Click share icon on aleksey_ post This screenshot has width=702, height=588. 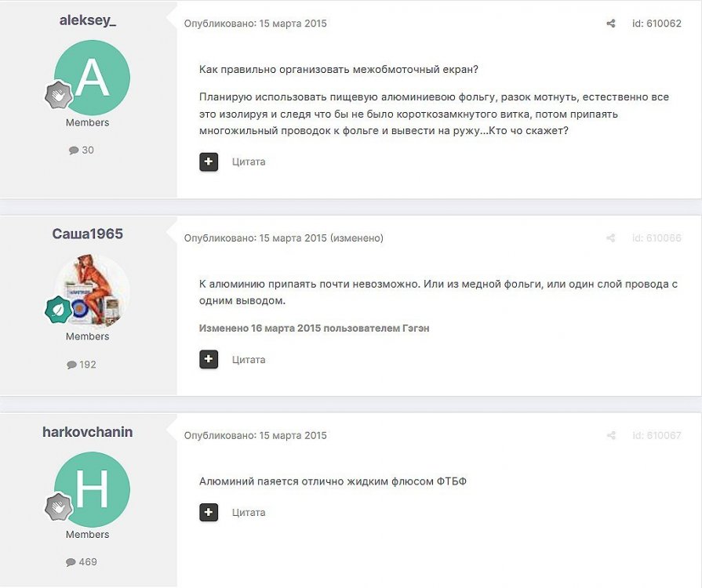tap(611, 24)
